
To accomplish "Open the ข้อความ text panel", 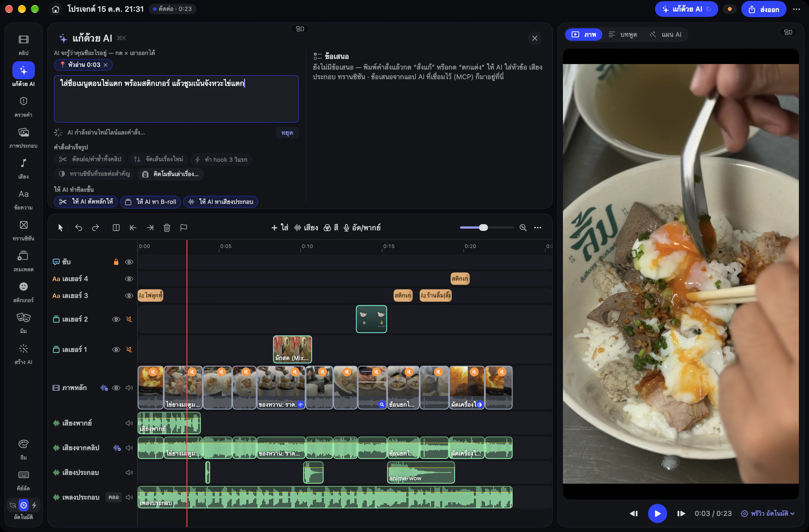I will 23,200.
